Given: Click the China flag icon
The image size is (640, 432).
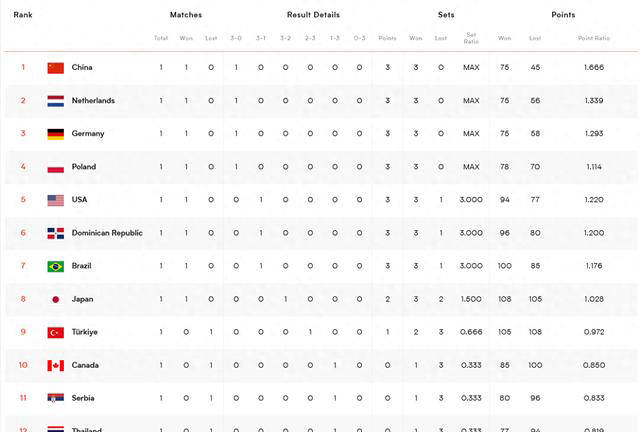Looking at the screenshot, I should click(x=56, y=67).
